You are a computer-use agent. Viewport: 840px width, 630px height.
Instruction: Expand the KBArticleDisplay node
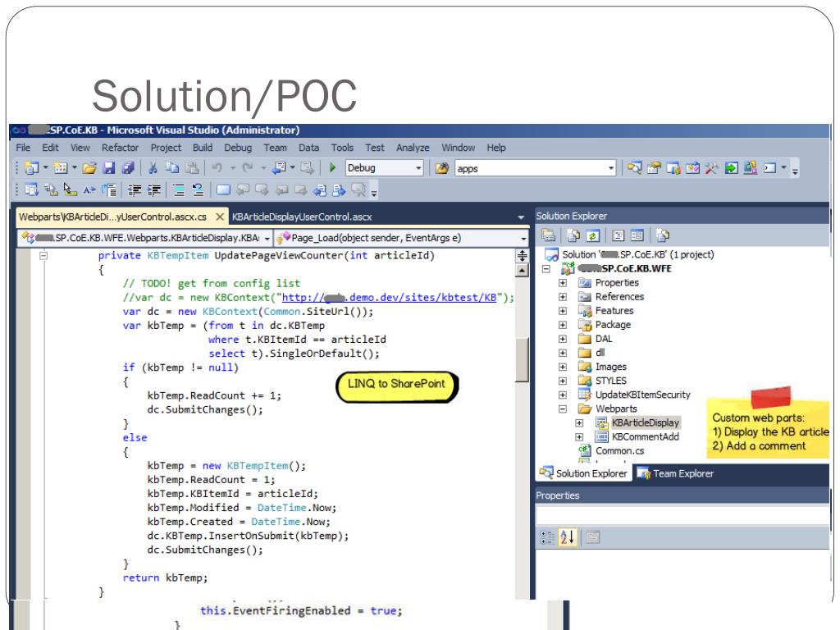coord(579,422)
